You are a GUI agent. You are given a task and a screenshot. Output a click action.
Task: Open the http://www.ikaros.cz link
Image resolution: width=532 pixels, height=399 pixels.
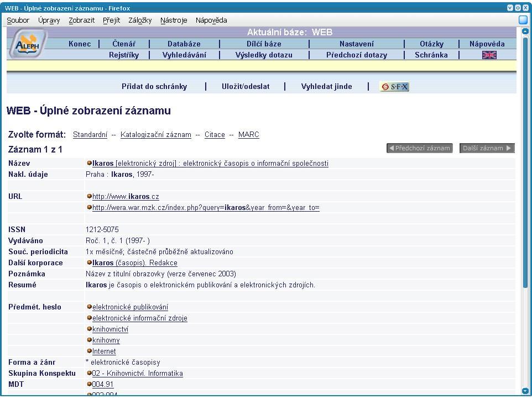pyautogui.click(x=126, y=196)
